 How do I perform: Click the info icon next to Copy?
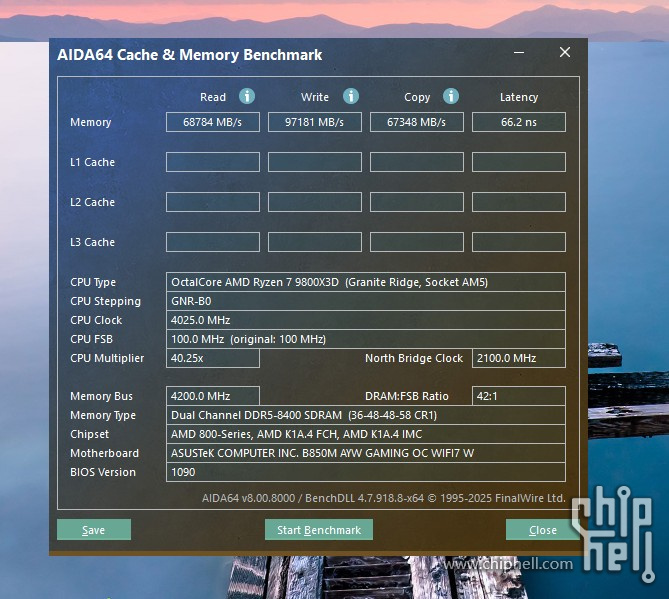(x=451, y=97)
